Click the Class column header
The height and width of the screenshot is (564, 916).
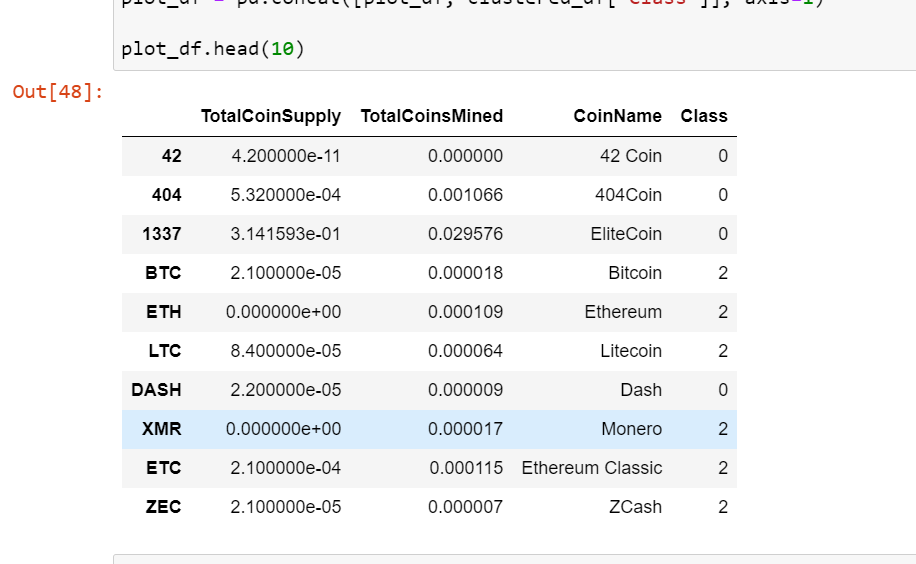pyautogui.click(x=704, y=116)
